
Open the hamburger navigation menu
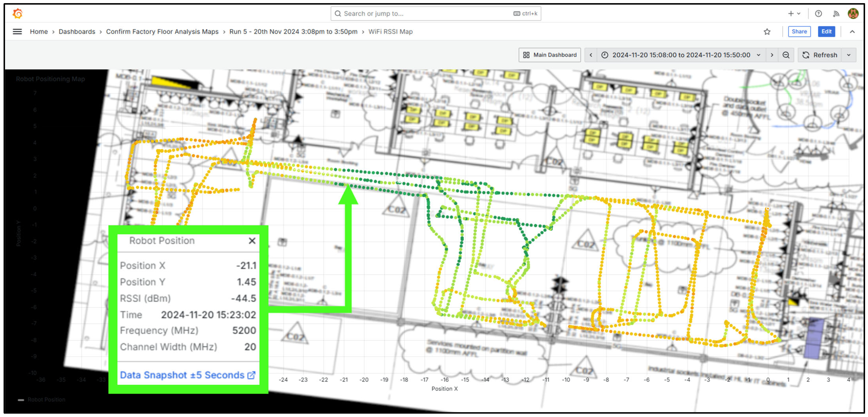point(17,32)
